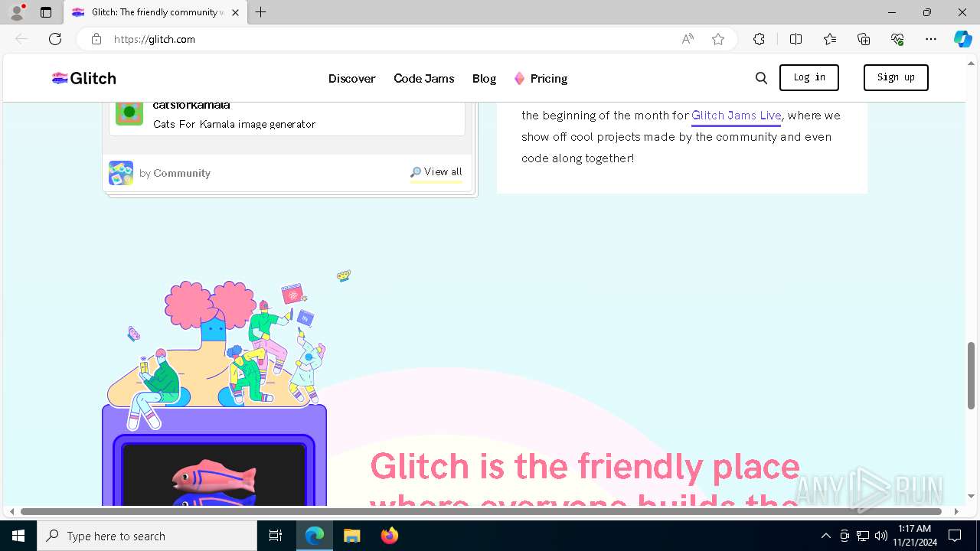The image size is (980, 551).
Task: Open the Pricing menu item
Action: click(x=549, y=78)
